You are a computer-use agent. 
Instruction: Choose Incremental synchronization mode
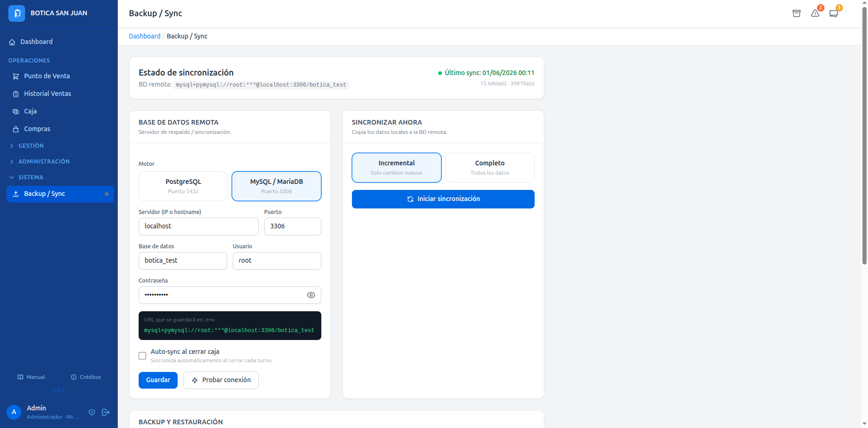396,168
